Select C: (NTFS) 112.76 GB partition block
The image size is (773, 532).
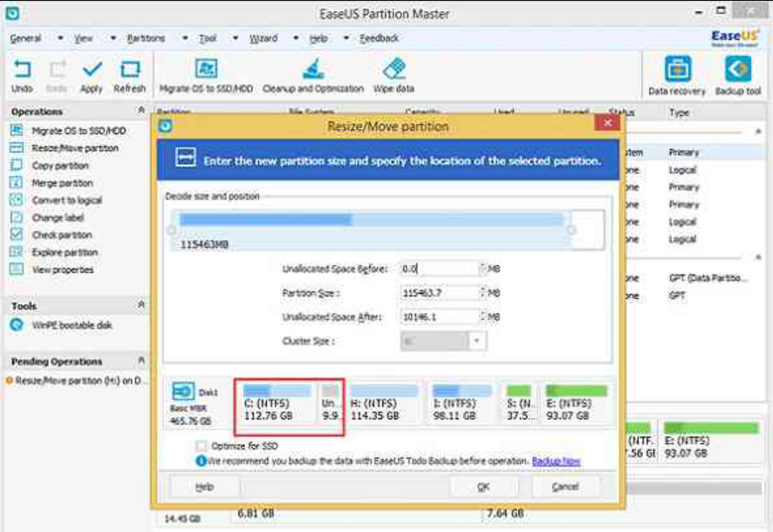tap(277, 404)
